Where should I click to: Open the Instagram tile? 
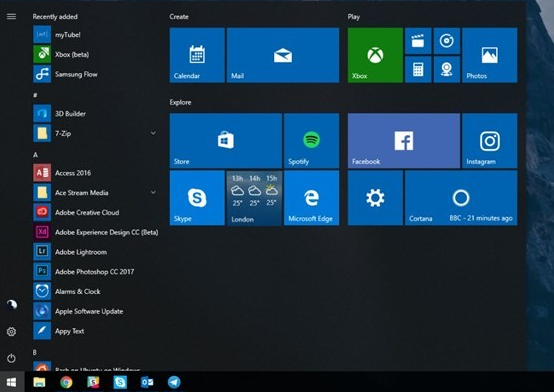pyautogui.click(x=490, y=141)
